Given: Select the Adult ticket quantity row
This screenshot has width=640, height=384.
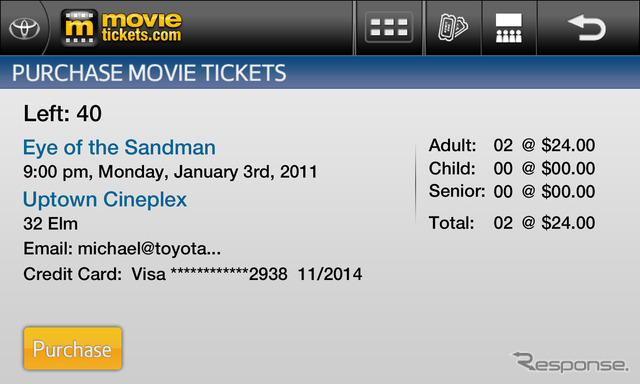Looking at the screenshot, I should (x=512, y=145).
